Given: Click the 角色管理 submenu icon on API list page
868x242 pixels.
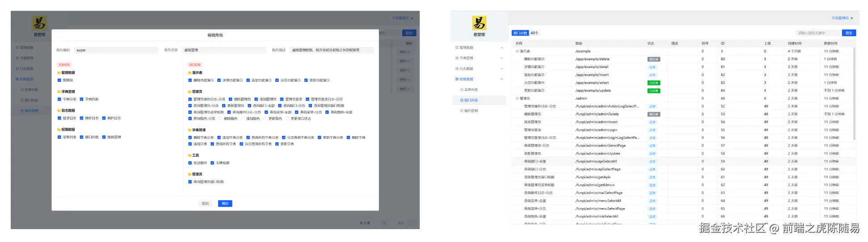Looking at the screenshot, I should click(x=462, y=111).
